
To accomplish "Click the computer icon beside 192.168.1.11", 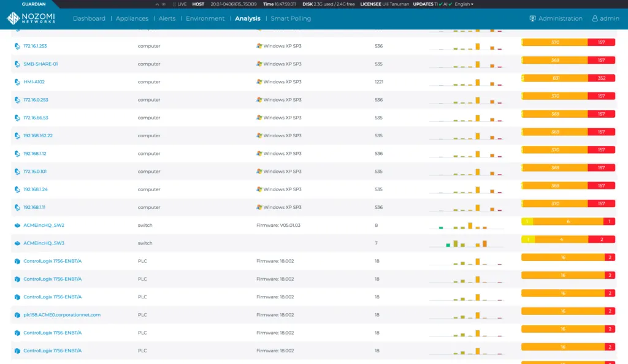I will pos(17,208).
